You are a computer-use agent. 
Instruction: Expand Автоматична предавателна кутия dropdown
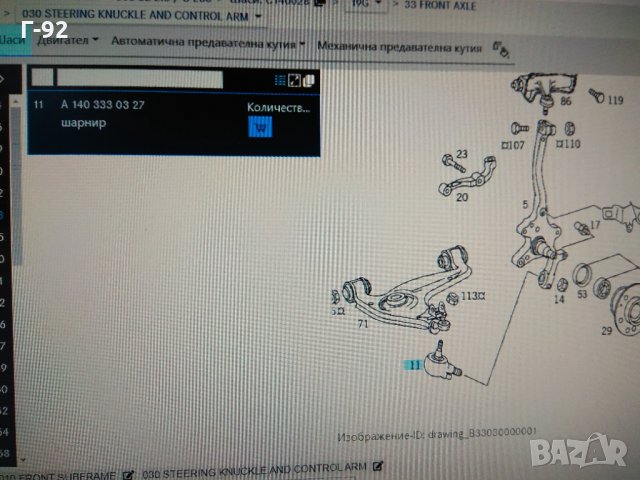tap(208, 44)
